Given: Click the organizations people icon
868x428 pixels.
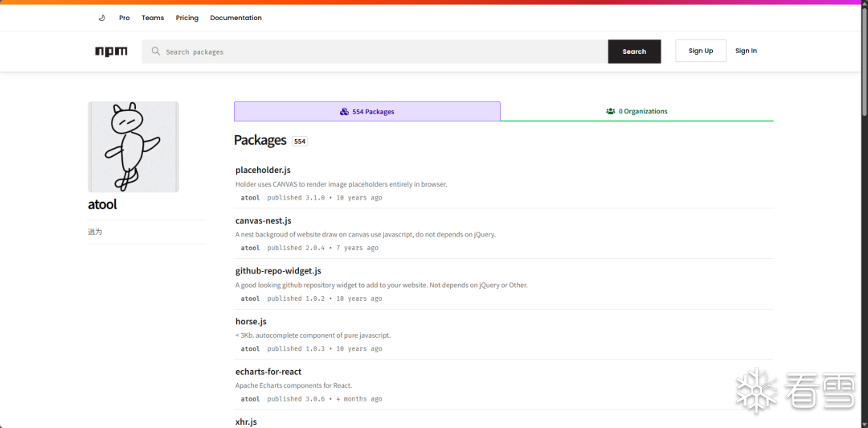Looking at the screenshot, I should (611, 111).
